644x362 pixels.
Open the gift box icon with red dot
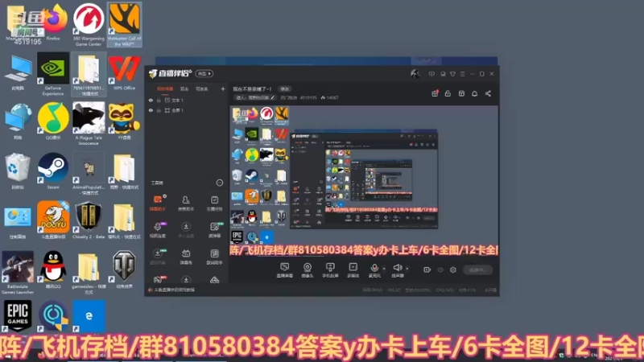[435, 93]
